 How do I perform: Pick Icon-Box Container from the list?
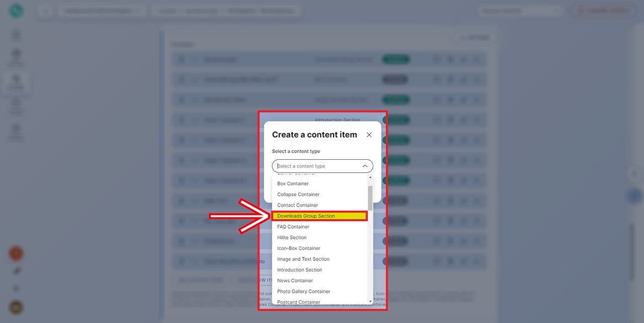[298, 248]
